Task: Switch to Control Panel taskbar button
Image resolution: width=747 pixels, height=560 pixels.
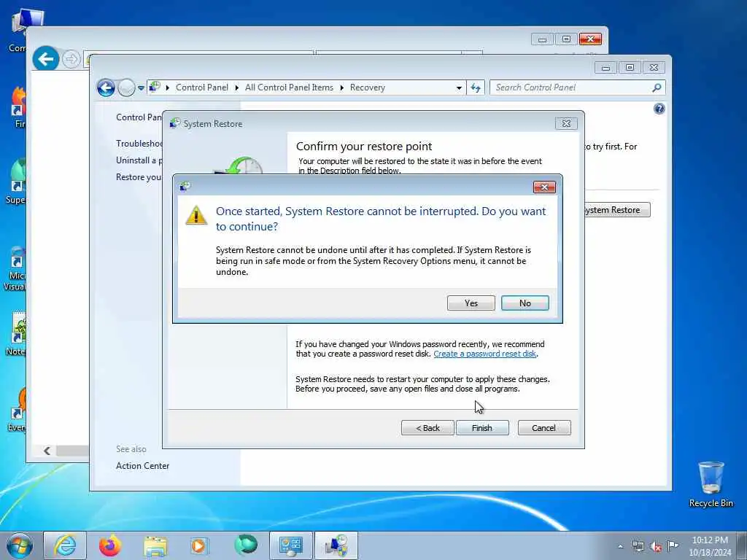Action: click(x=290, y=545)
